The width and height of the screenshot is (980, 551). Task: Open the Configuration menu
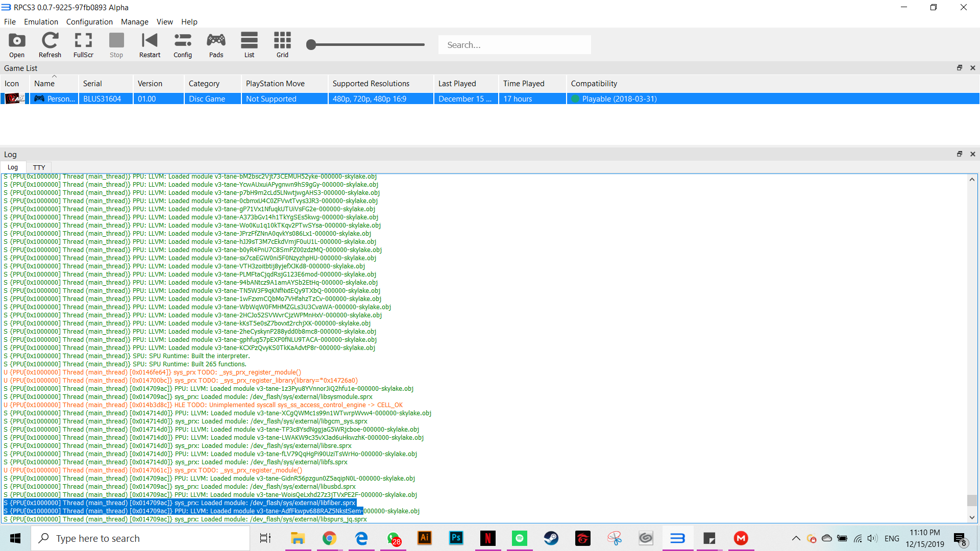click(89, 22)
